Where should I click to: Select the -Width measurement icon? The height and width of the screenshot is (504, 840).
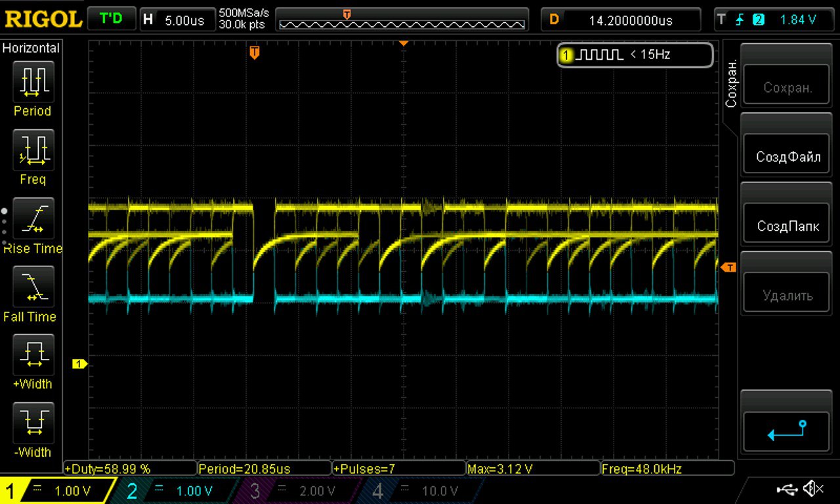[x=33, y=423]
